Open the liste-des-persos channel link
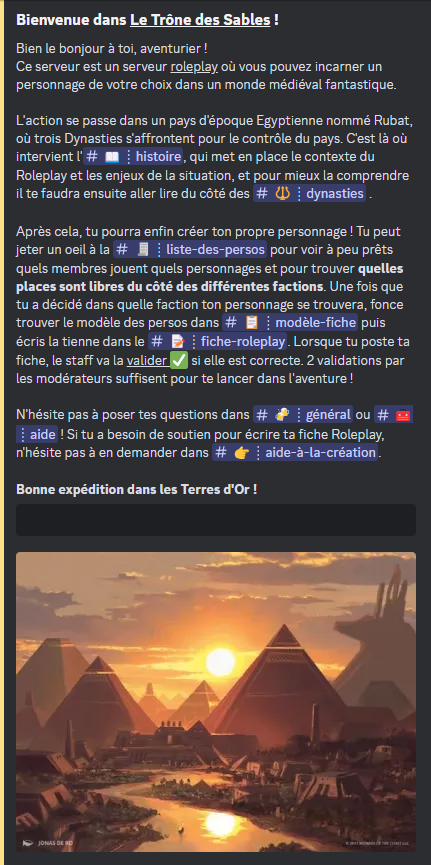 [190, 249]
